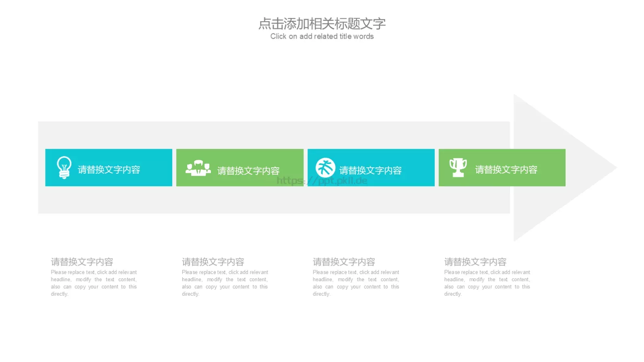The image size is (644, 362).
Task: Click the fourth green 请替换文字内容 bar
Action: 502,167
